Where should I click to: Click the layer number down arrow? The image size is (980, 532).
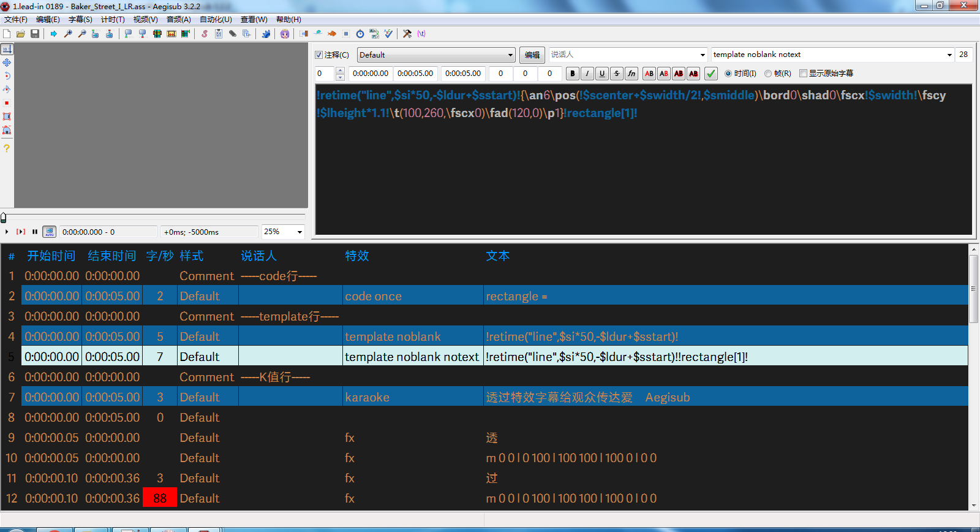tap(340, 77)
